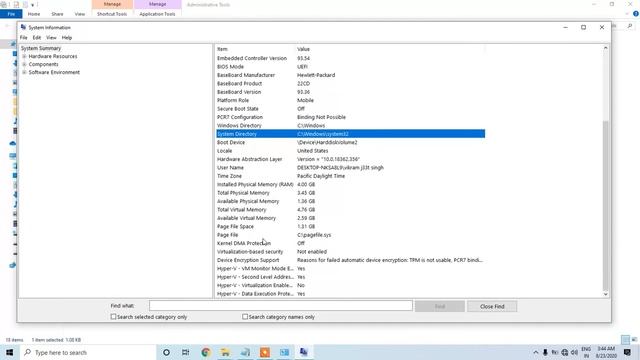
Task: Select the Secure Boot State row
Action: click(x=350, y=109)
